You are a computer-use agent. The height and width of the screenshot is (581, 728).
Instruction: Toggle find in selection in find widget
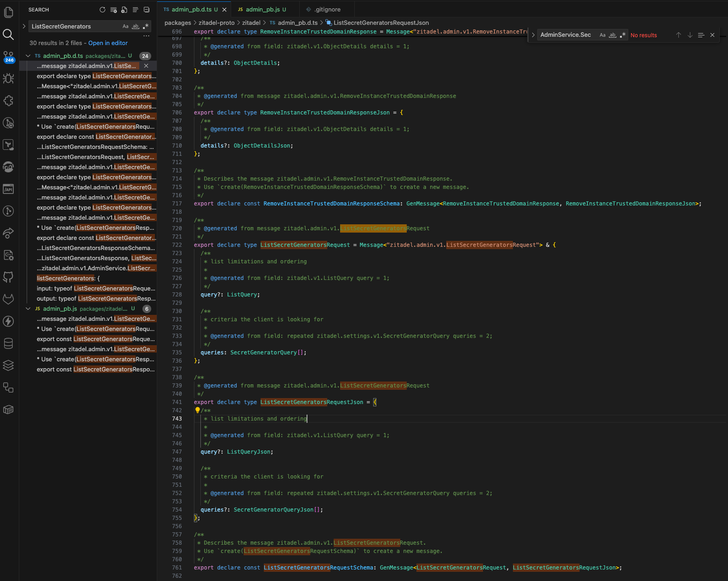coord(701,35)
